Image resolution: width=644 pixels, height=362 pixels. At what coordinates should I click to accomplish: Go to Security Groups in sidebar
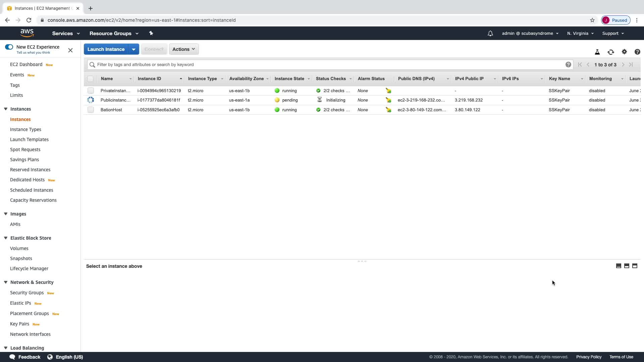[27, 293]
